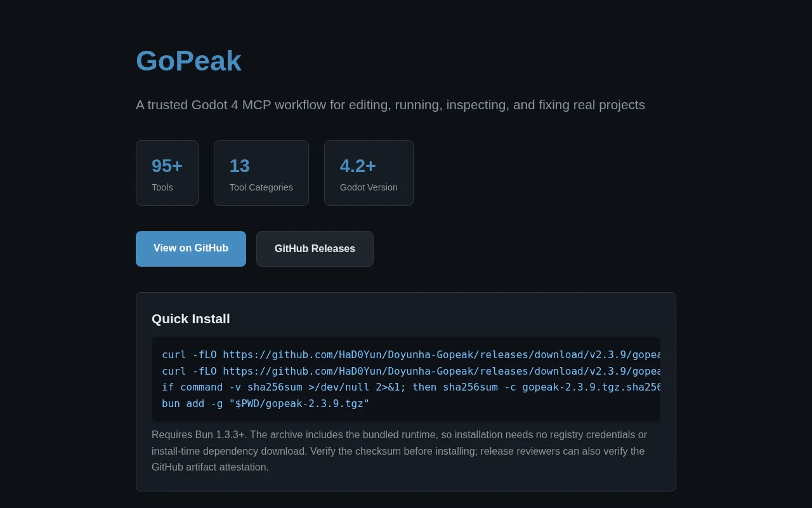Click the Quick Install heading
The height and width of the screenshot is (508, 812).
191,319
